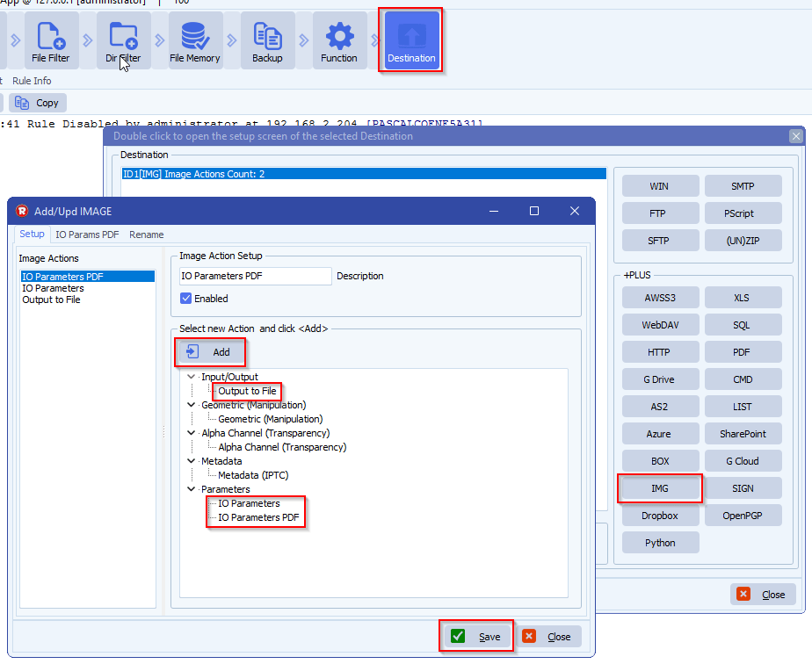Screen dimensions: 812x664
Task: Close the Destination selection window
Action: tap(796, 136)
